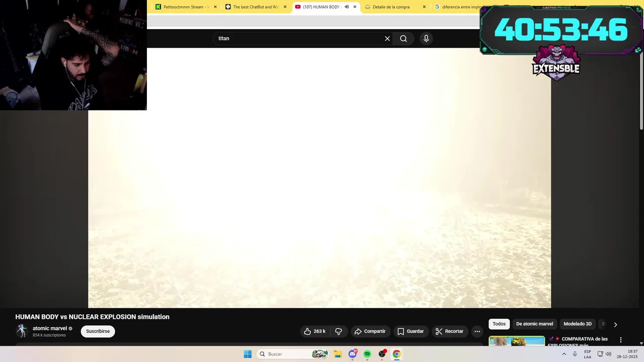The image size is (644, 362).
Task: Clip the video using Recortar
Action: 450,331
